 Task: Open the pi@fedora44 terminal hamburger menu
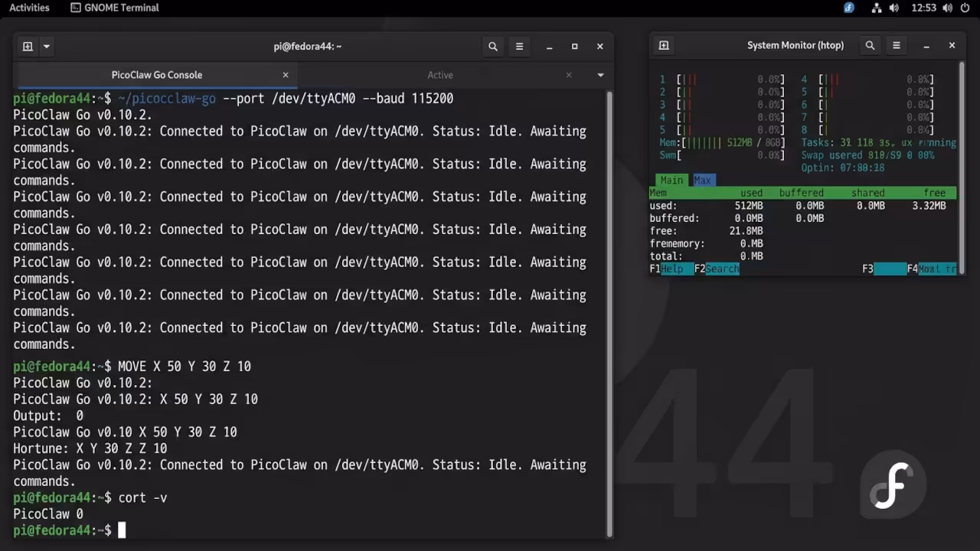519,46
